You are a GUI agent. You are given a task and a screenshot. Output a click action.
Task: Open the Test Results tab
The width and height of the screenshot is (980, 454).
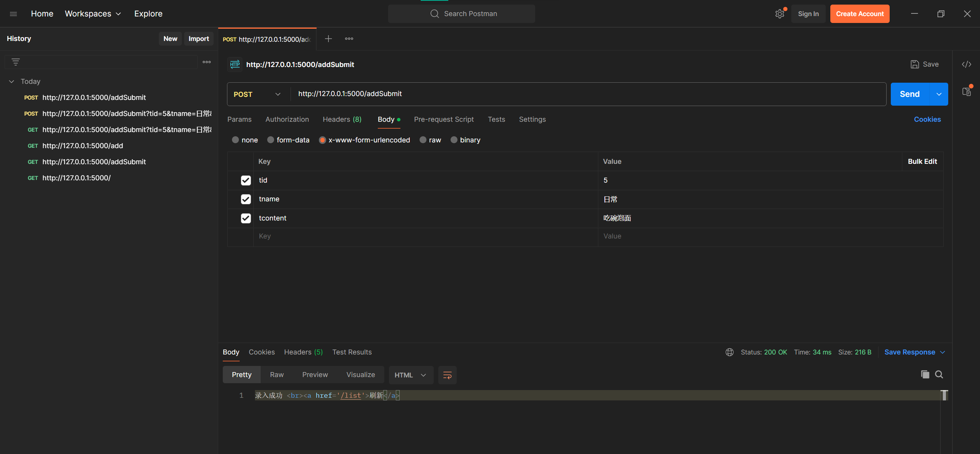click(x=352, y=352)
